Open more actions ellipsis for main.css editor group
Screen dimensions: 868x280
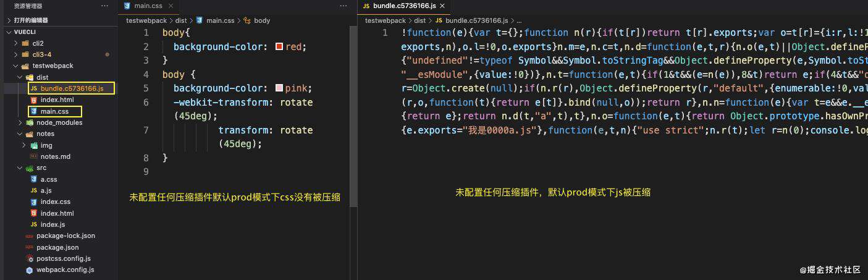tap(343, 6)
